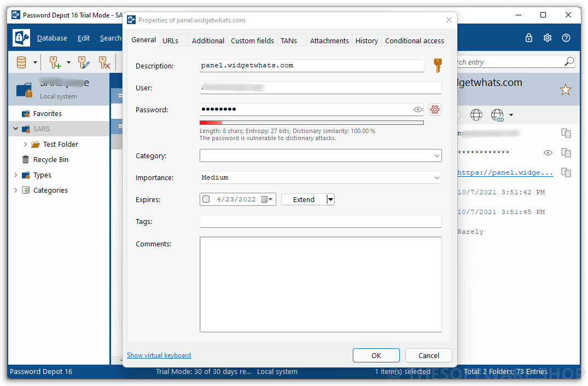Click the OK button
The width and height of the screenshot is (588, 386).
[376, 355]
